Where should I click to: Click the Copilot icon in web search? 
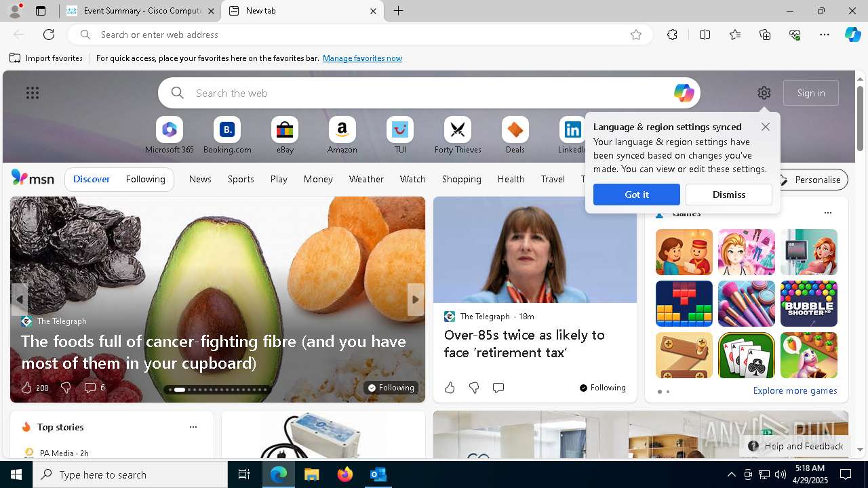click(684, 93)
